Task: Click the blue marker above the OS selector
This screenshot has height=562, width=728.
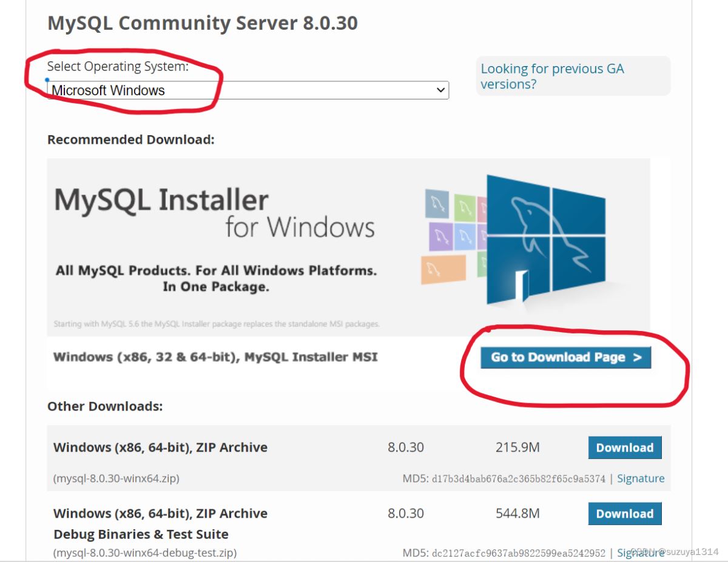Action: [x=46, y=79]
